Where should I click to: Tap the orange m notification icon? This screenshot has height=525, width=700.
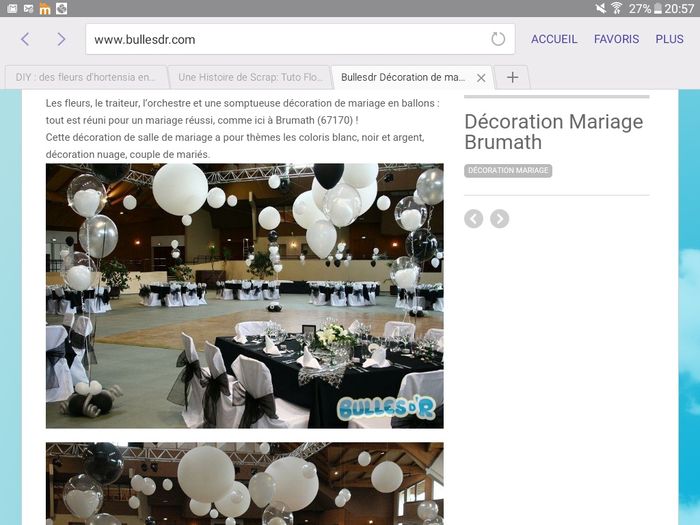45,8
